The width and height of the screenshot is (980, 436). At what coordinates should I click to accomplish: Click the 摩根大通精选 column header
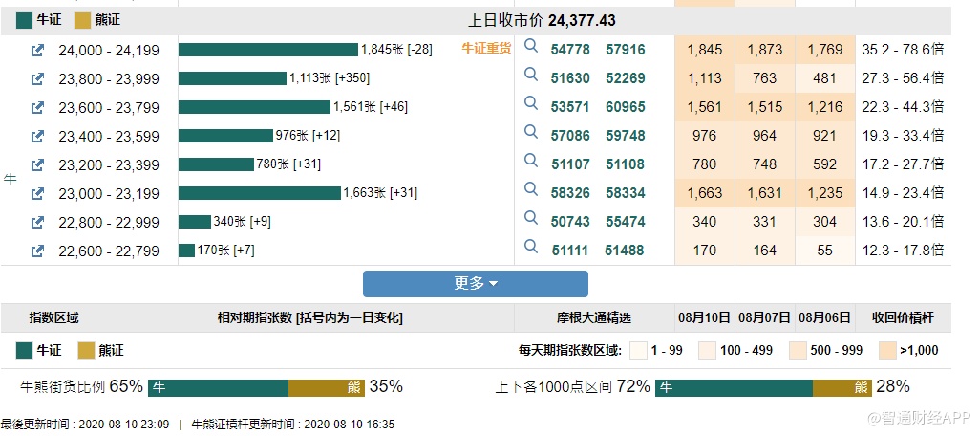[594, 317]
